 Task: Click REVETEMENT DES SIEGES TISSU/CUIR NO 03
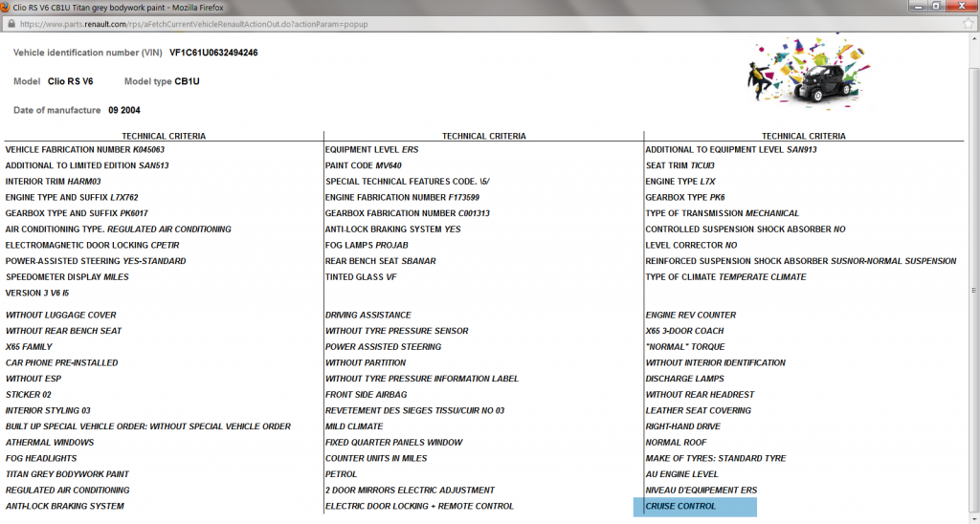pos(415,411)
